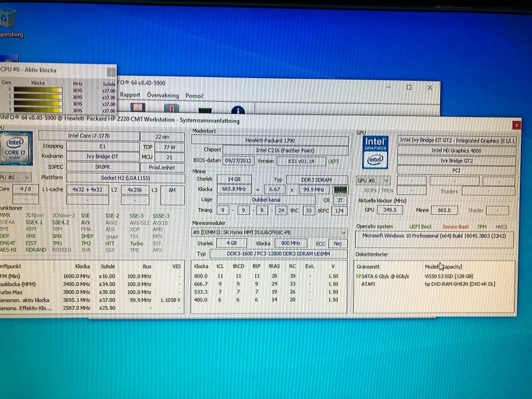
Task: Select the Vi550 S3 SSD [128 GB] drive entry
Action: click(449, 276)
